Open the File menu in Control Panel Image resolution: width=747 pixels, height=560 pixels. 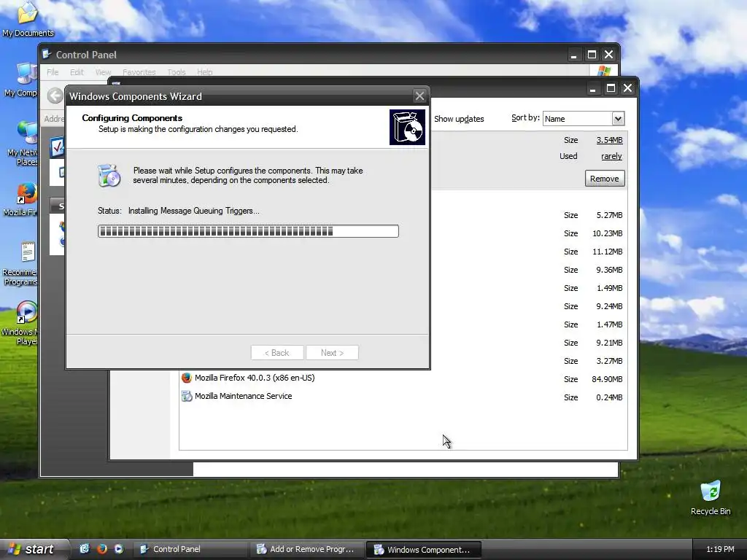(x=53, y=72)
